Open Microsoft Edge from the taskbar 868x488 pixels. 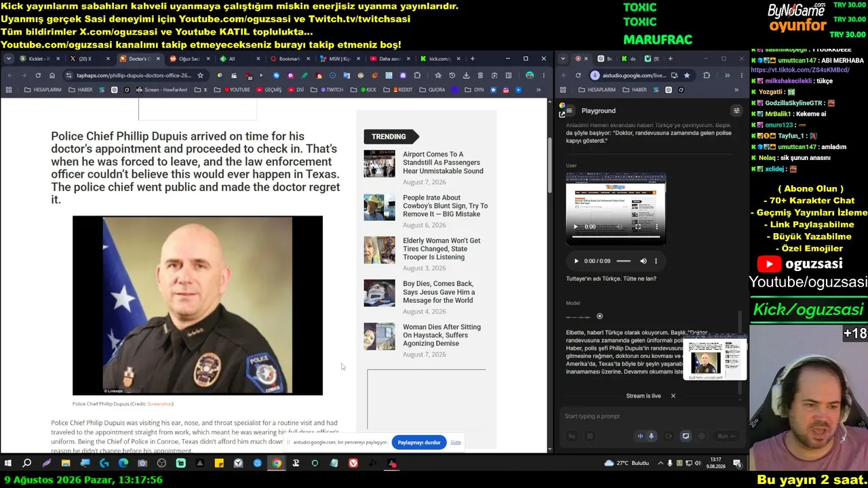pyautogui.click(x=123, y=464)
